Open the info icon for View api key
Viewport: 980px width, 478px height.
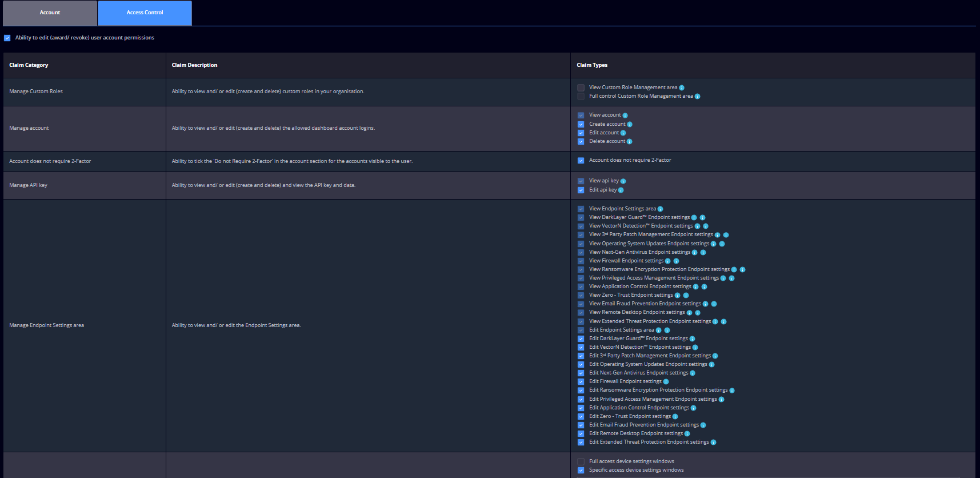coord(623,181)
